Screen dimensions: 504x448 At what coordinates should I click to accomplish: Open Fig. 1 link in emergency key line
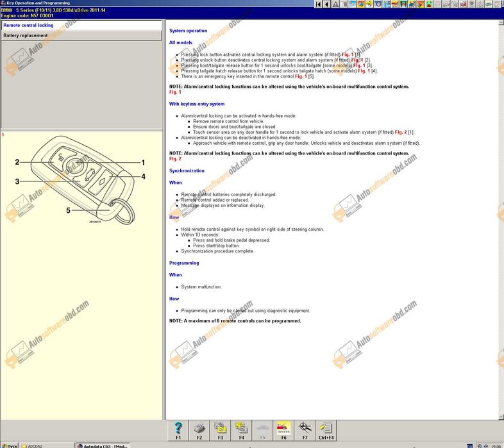click(301, 76)
